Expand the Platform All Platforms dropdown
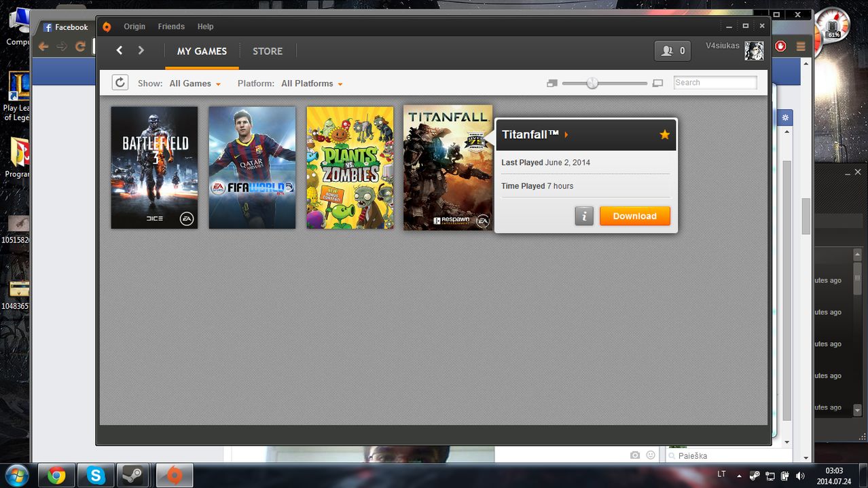This screenshot has height=488, width=868. point(312,83)
